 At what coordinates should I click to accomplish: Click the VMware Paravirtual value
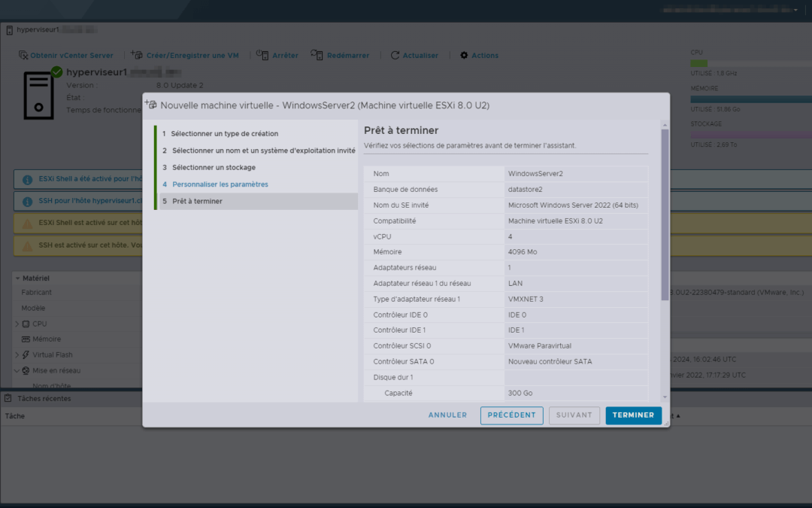pos(540,345)
